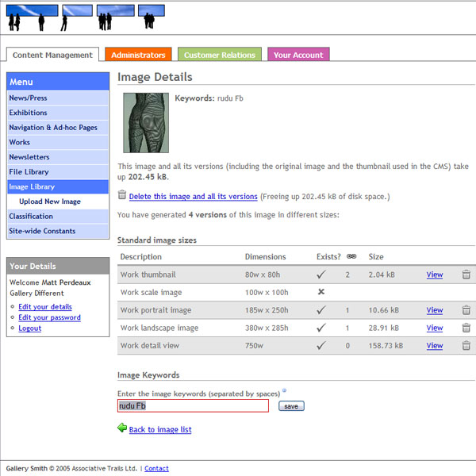Click checkmark in Work thumbnail row

(321, 274)
